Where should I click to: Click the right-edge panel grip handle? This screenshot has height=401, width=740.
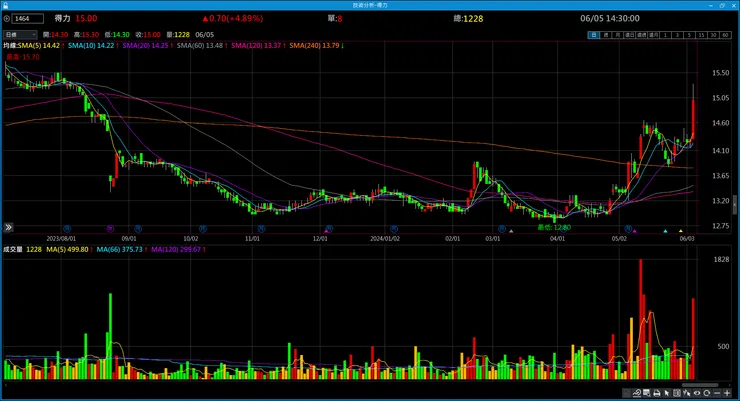pos(734,205)
